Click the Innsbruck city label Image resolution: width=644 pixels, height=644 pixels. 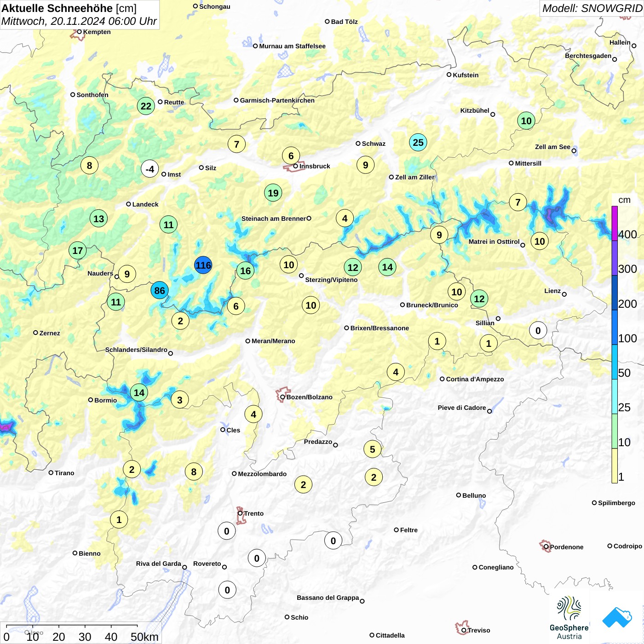click(x=315, y=166)
